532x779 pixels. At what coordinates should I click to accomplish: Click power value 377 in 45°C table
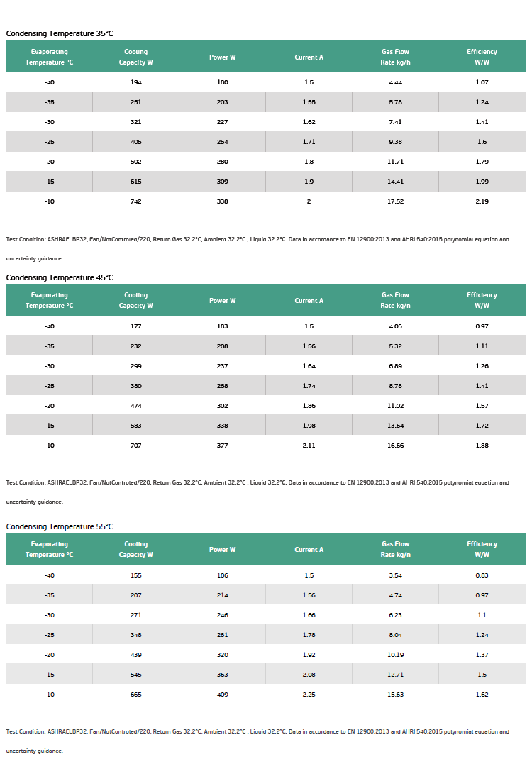223,445
